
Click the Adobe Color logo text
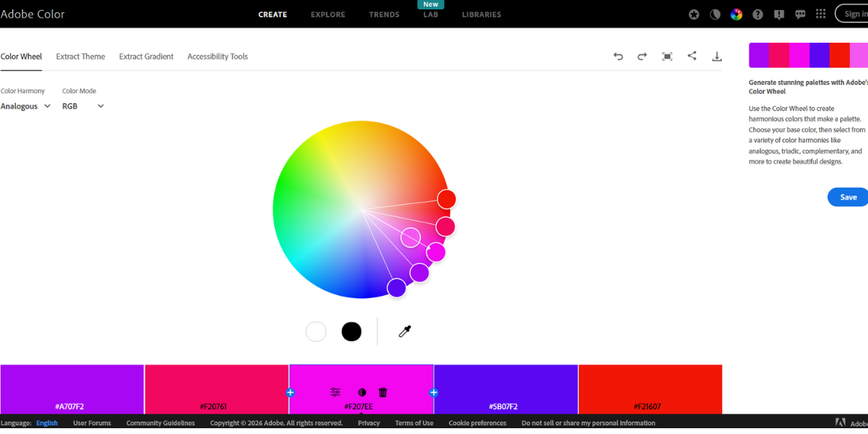33,14
